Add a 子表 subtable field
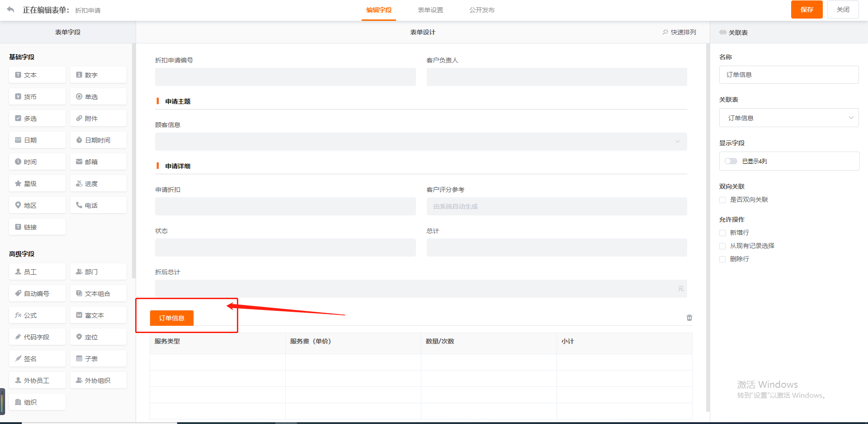 click(x=98, y=358)
